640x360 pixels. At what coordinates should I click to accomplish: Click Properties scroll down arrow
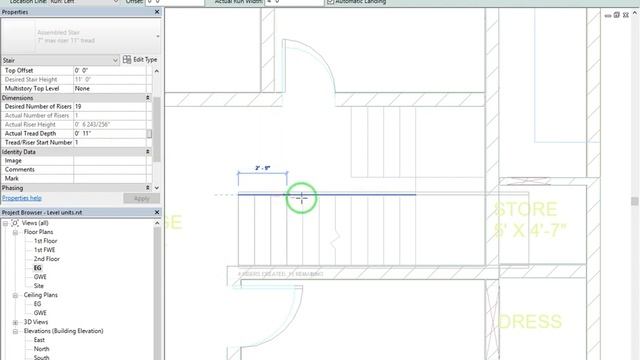[157, 188]
